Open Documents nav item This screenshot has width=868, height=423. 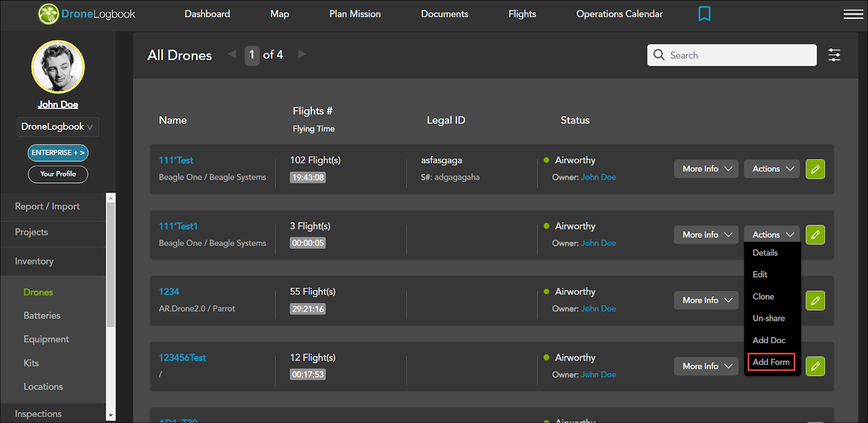[x=444, y=14]
